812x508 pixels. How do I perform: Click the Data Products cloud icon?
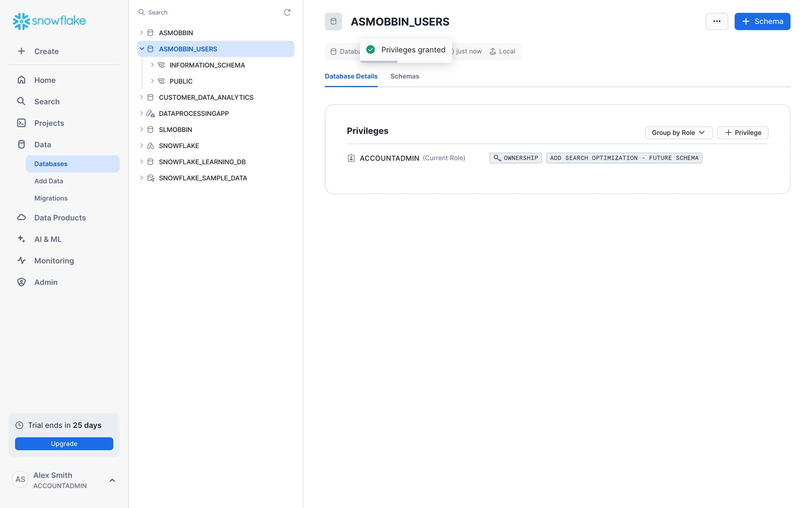click(x=22, y=218)
